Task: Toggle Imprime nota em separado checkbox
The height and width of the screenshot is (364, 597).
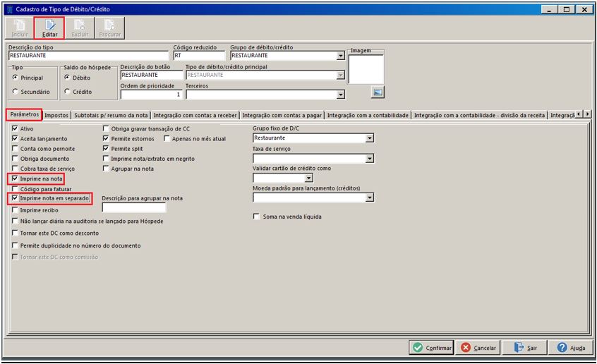Action: coord(15,198)
